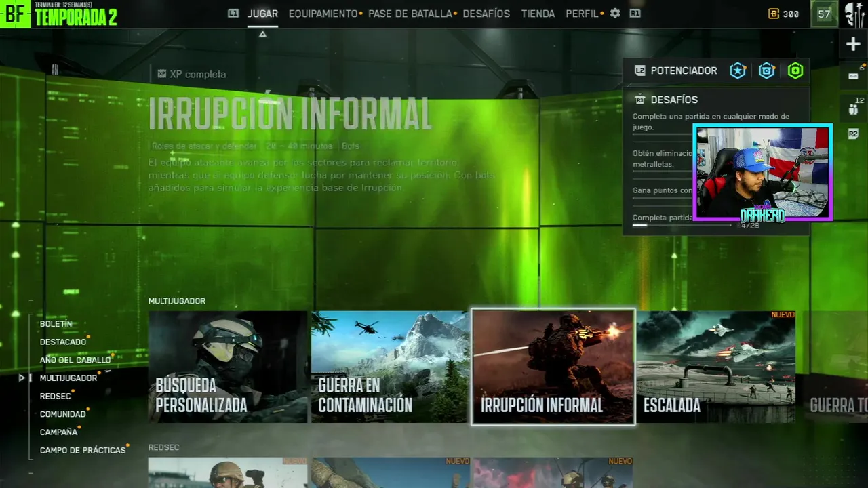Screen dimensions: 868x488
Task: Click the 4/28 challenge progress bar
Action: pyautogui.click(x=682, y=225)
